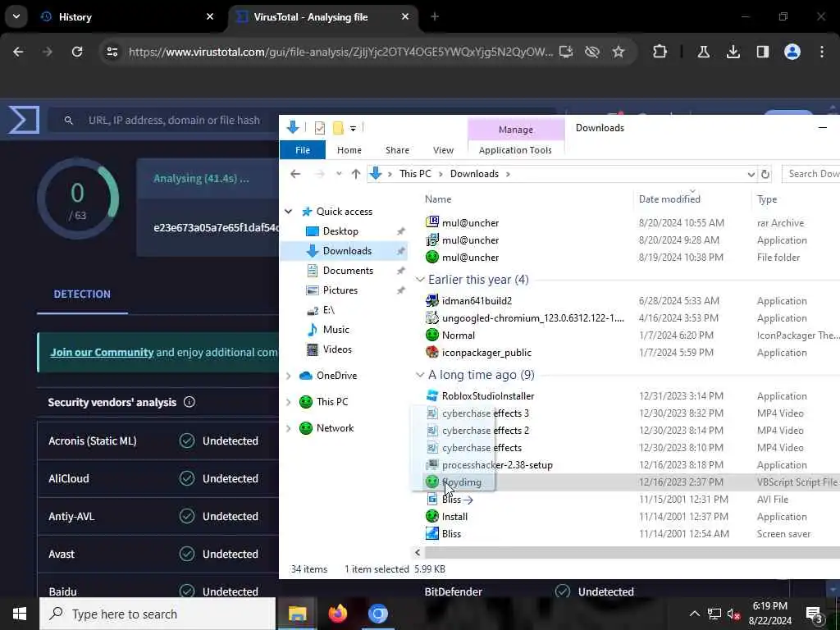Open Chrome profile avatar
The height and width of the screenshot is (630, 840).
click(x=792, y=52)
